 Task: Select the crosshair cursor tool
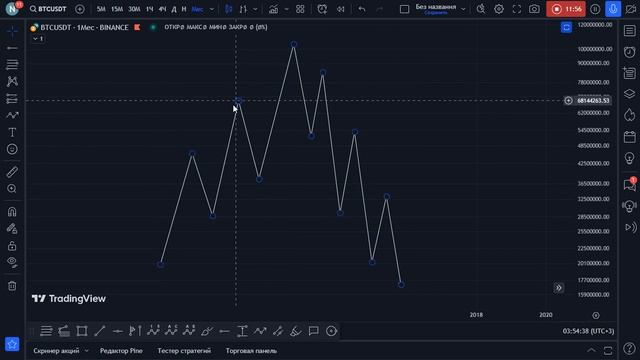point(12,31)
